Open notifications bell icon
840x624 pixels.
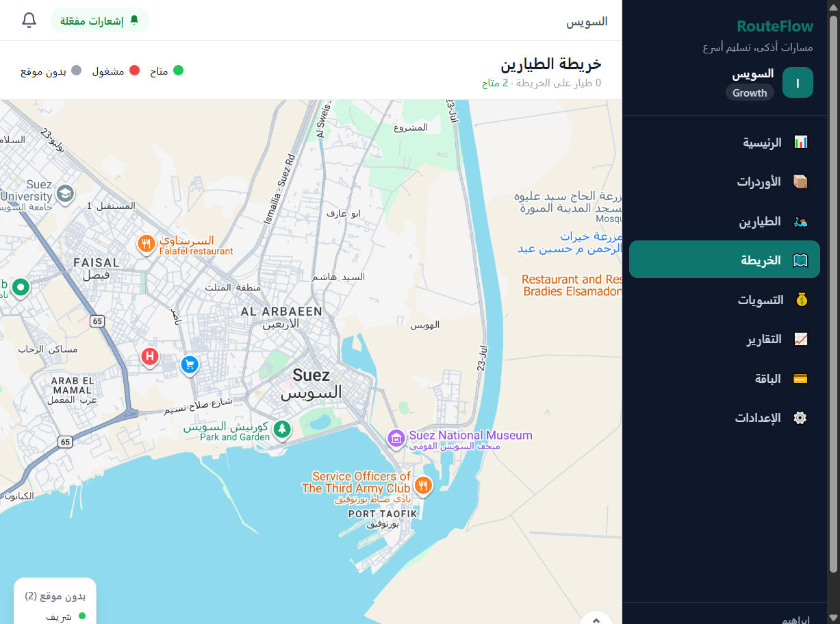[x=29, y=21]
